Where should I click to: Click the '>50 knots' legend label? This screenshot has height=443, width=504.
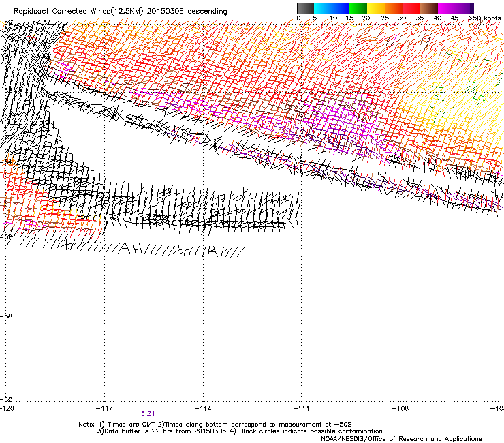[x=484, y=18]
